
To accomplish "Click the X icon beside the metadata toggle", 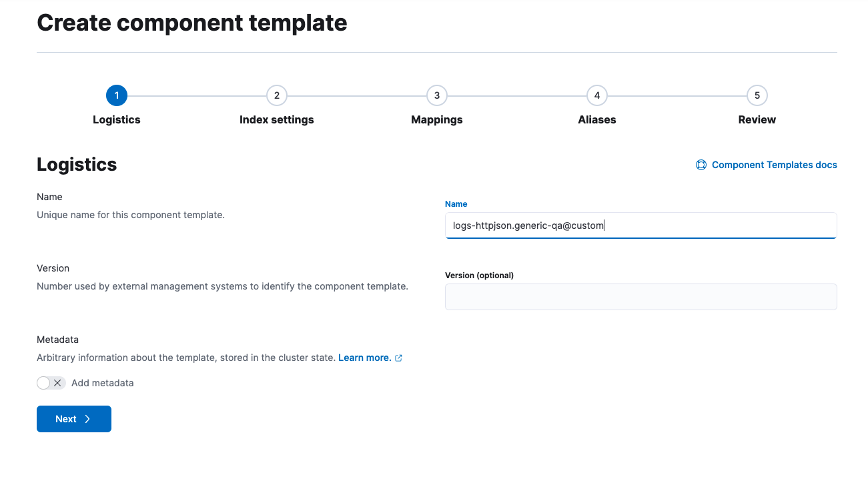I will click(59, 382).
